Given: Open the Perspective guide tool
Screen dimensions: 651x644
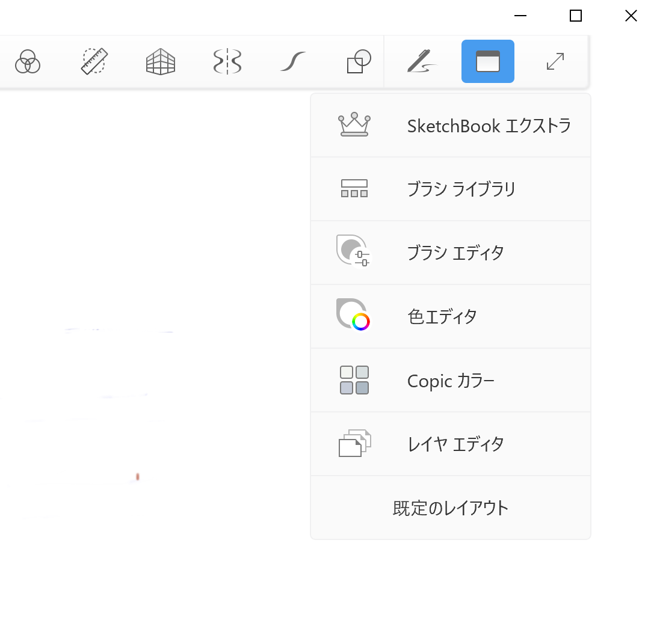Looking at the screenshot, I should click(161, 62).
